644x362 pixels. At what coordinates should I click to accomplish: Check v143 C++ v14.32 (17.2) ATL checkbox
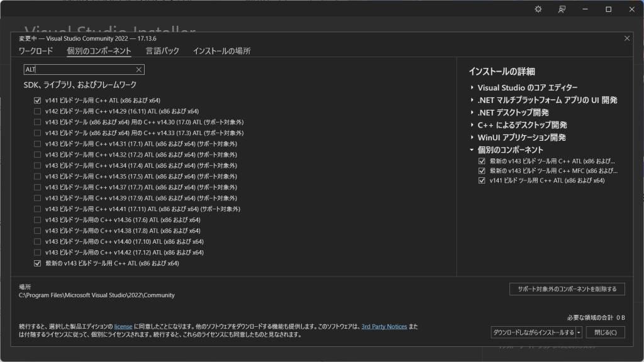coord(37,155)
